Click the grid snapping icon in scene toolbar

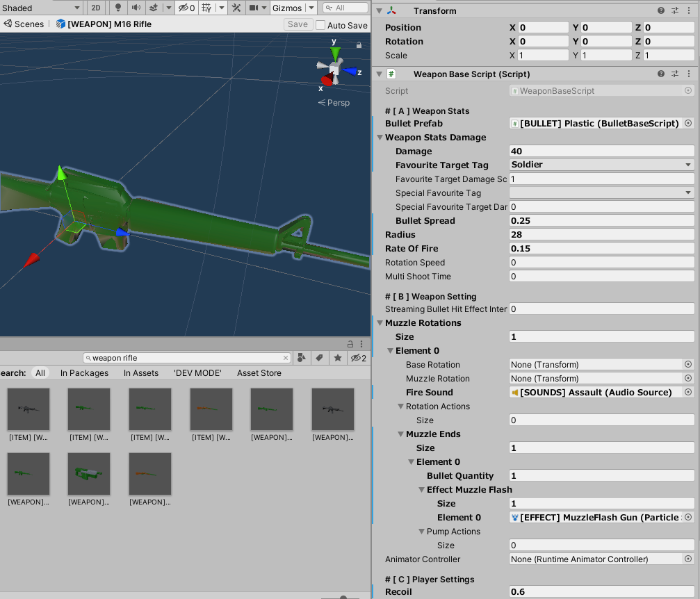click(206, 8)
